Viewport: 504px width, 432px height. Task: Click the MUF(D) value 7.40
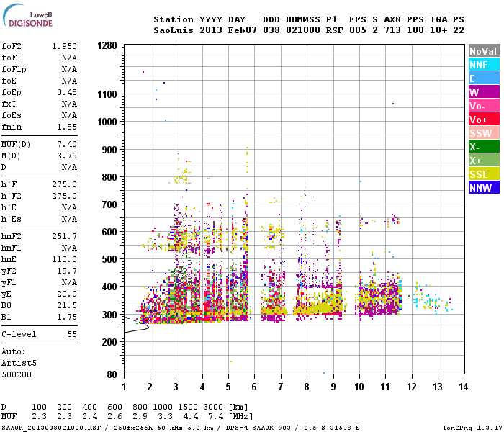point(67,144)
